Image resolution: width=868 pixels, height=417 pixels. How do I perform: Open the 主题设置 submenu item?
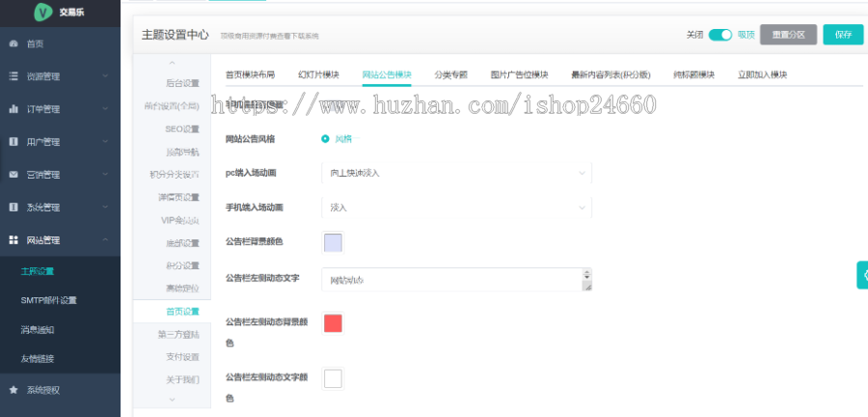coord(37,271)
